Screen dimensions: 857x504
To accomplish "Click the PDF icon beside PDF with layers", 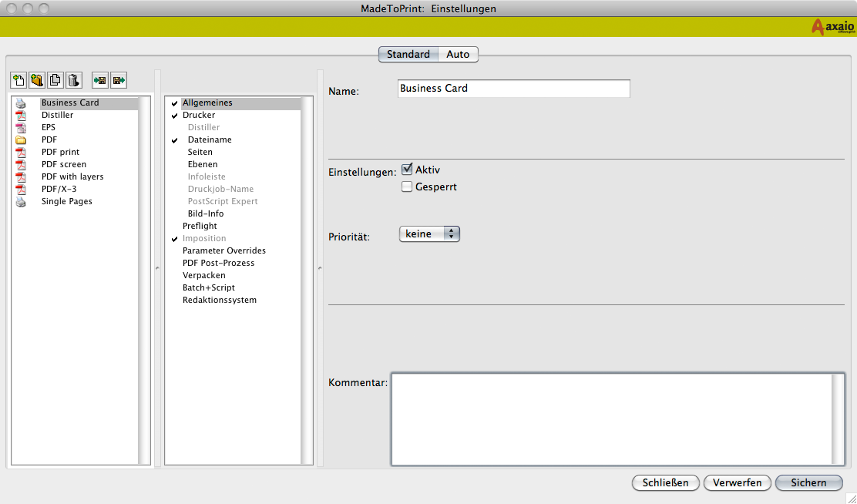I will [x=21, y=176].
